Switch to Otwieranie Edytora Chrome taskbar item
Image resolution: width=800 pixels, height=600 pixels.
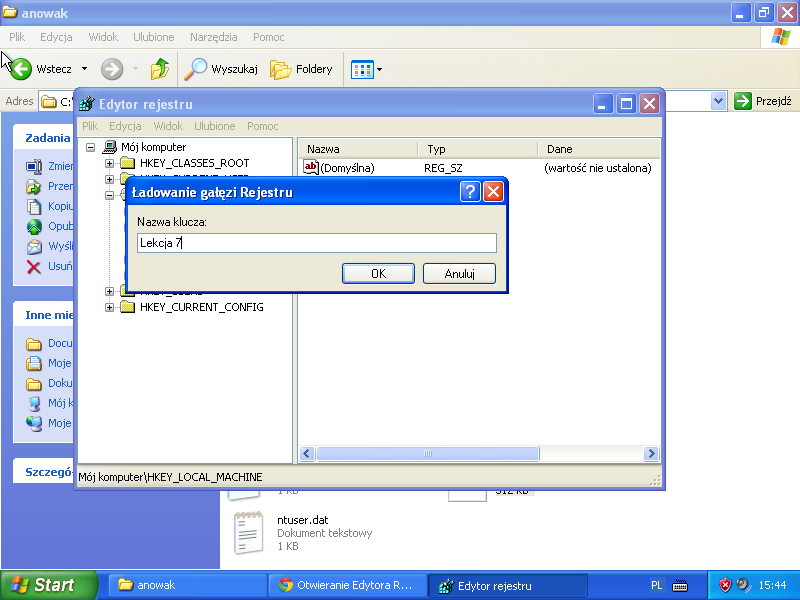[x=346, y=586]
